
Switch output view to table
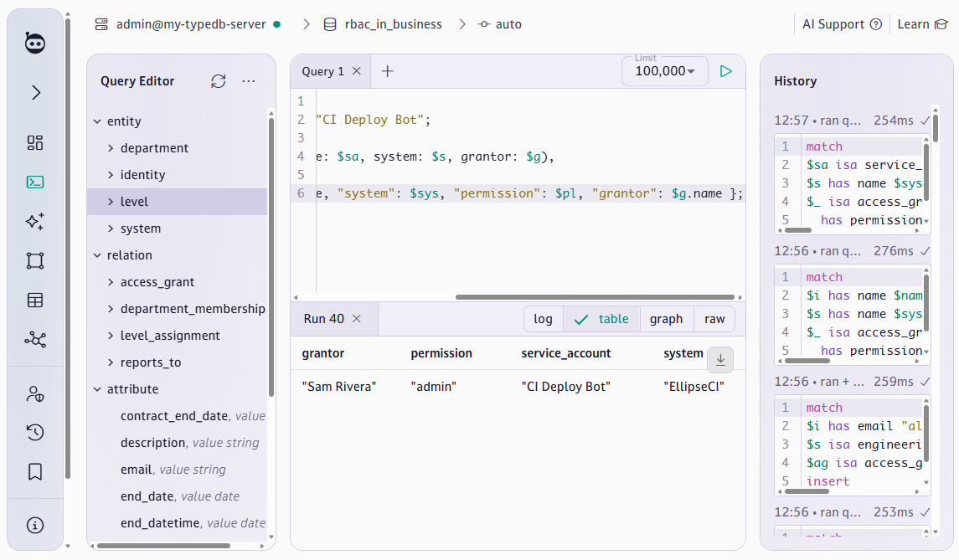(x=601, y=319)
